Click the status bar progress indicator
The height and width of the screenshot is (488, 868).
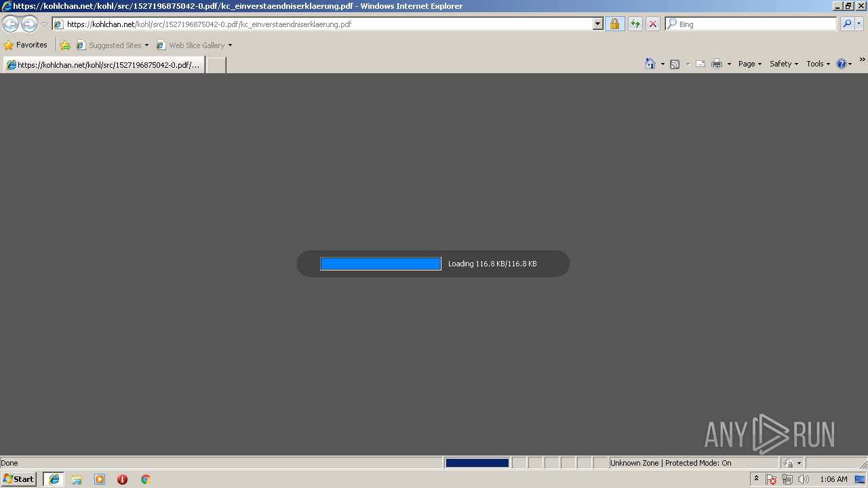pos(477,463)
